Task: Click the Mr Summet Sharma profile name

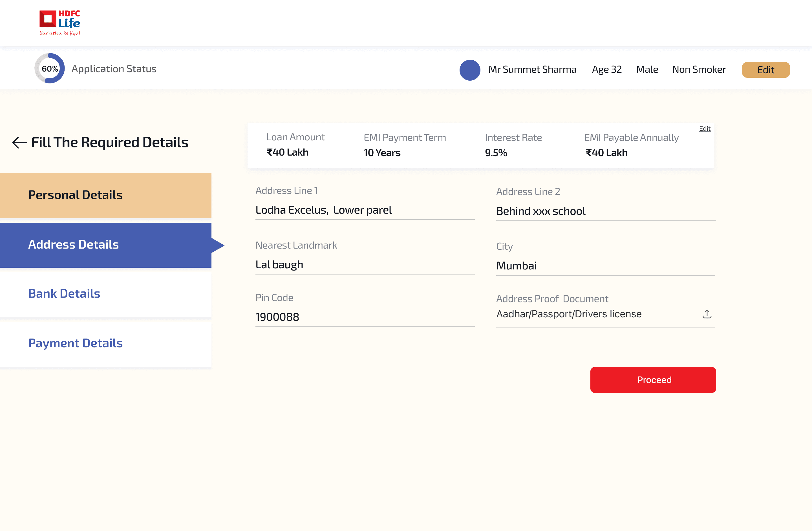Action: pos(532,70)
